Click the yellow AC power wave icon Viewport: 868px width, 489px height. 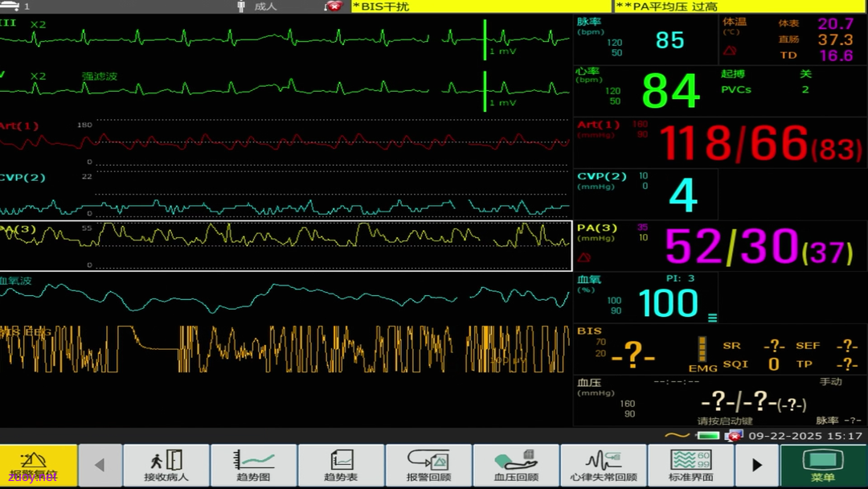(x=677, y=436)
